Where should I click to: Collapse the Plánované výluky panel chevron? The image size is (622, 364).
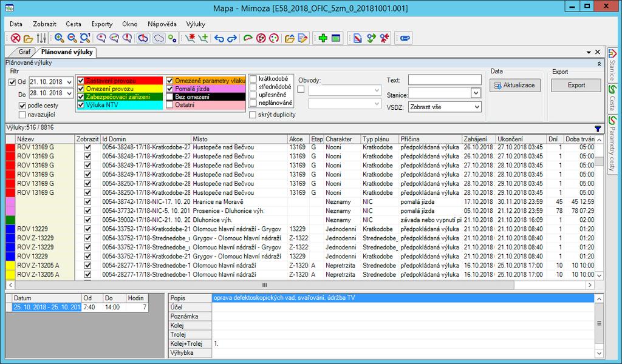coord(599,63)
